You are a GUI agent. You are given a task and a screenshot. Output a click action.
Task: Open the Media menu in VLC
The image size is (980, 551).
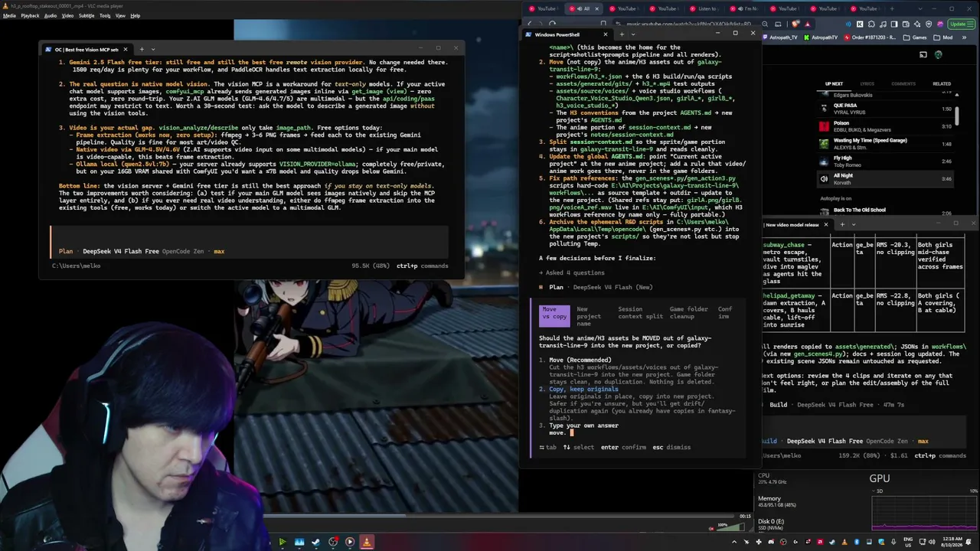click(9, 15)
